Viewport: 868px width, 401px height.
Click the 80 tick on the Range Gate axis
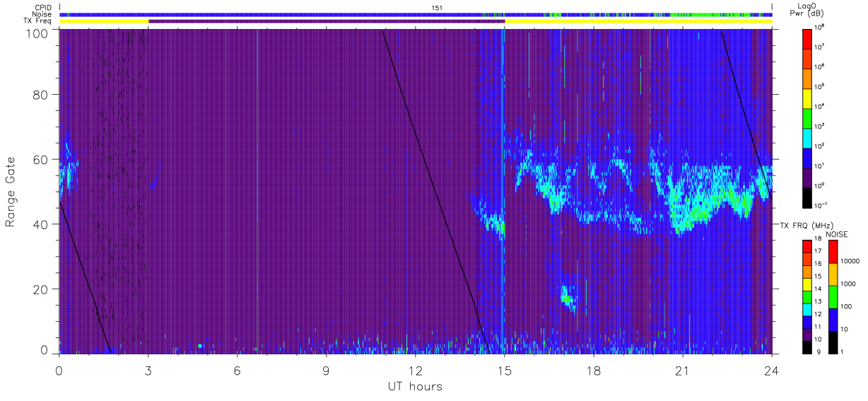point(42,95)
